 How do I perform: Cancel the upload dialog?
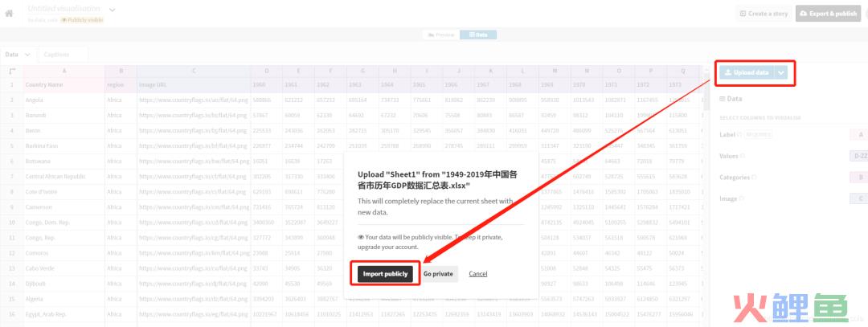tap(477, 274)
